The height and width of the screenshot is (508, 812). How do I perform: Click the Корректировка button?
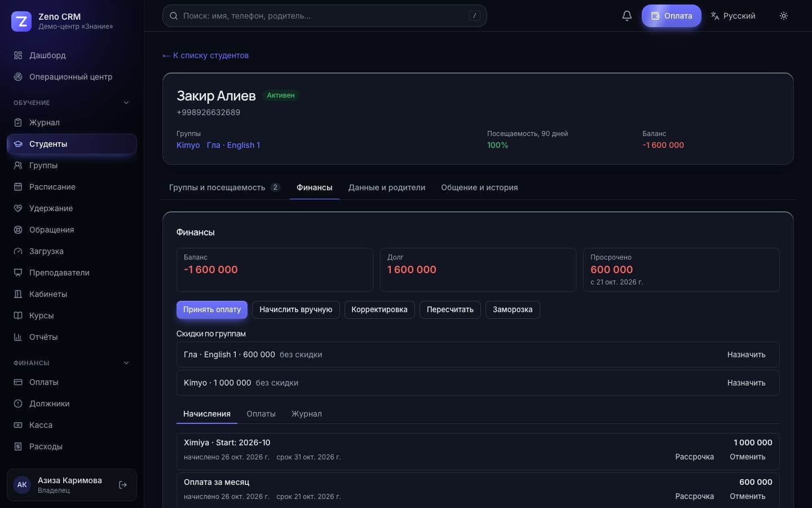point(379,309)
